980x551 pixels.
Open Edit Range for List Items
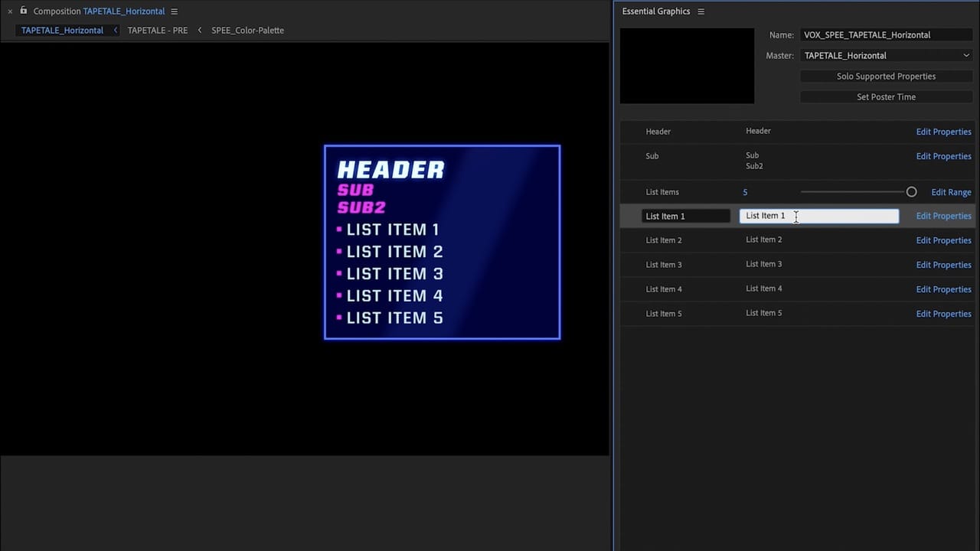pos(950,193)
